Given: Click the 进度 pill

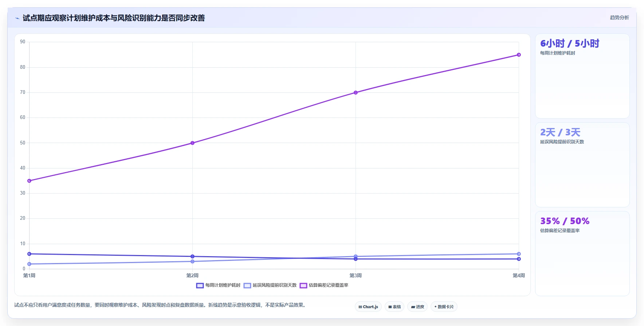Looking at the screenshot, I should [417, 307].
